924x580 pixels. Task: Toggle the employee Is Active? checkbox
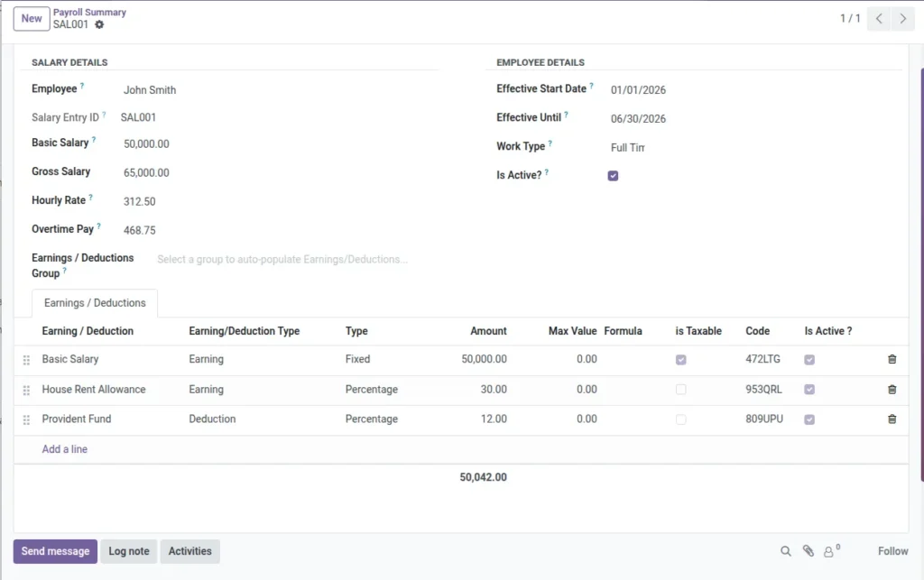tap(613, 176)
